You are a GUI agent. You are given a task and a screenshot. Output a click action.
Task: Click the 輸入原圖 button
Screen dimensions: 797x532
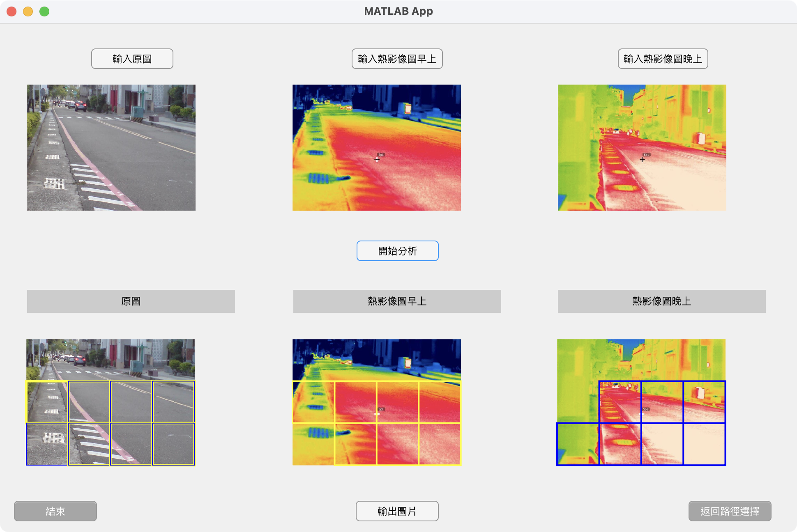point(132,59)
